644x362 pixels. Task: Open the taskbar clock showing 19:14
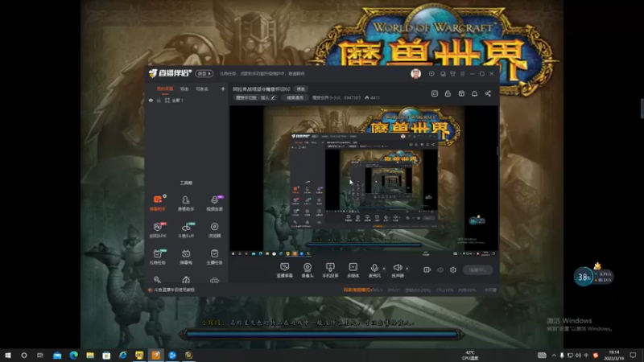(613, 355)
